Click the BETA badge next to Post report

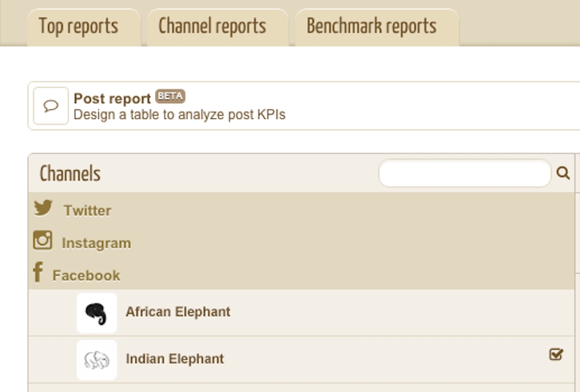[170, 97]
